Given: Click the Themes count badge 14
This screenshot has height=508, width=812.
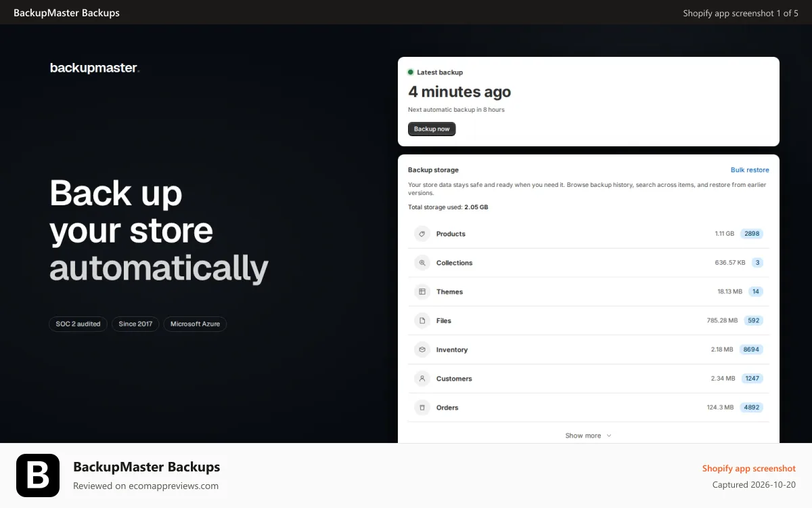Looking at the screenshot, I should pos(756,292).
